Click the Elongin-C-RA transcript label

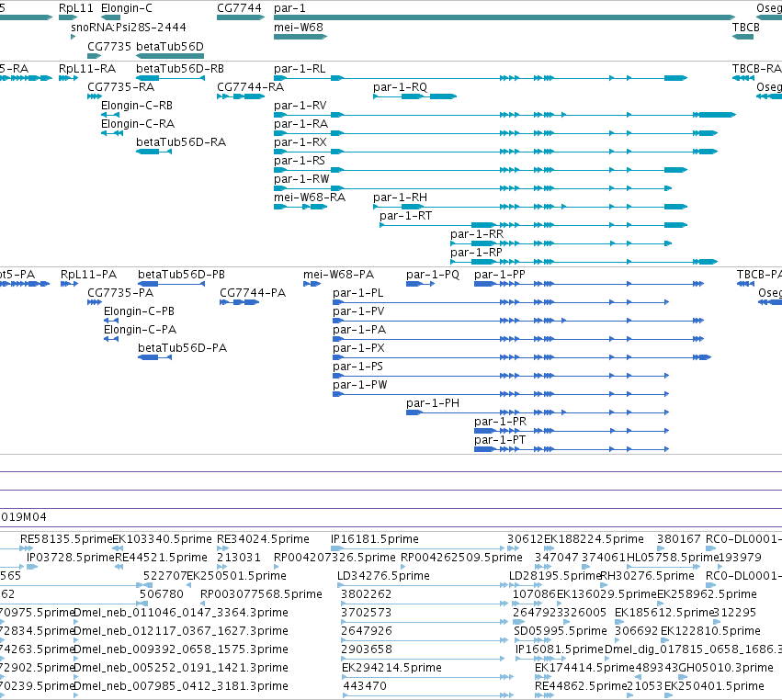tap(138, 124)
